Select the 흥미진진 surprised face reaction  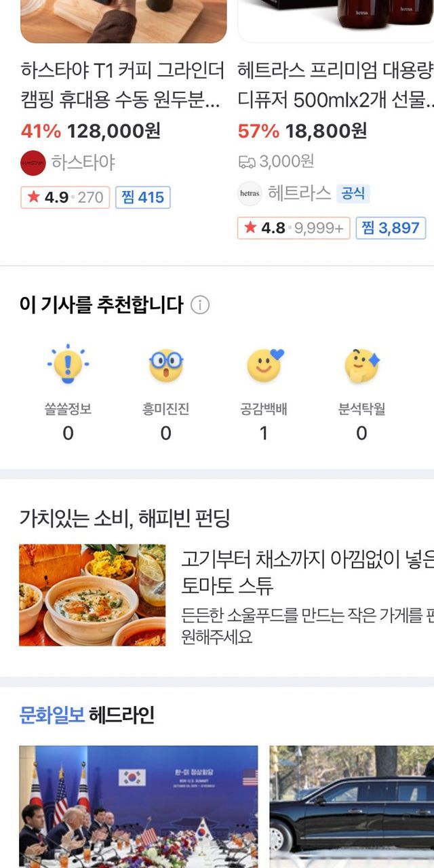[166, 366]
